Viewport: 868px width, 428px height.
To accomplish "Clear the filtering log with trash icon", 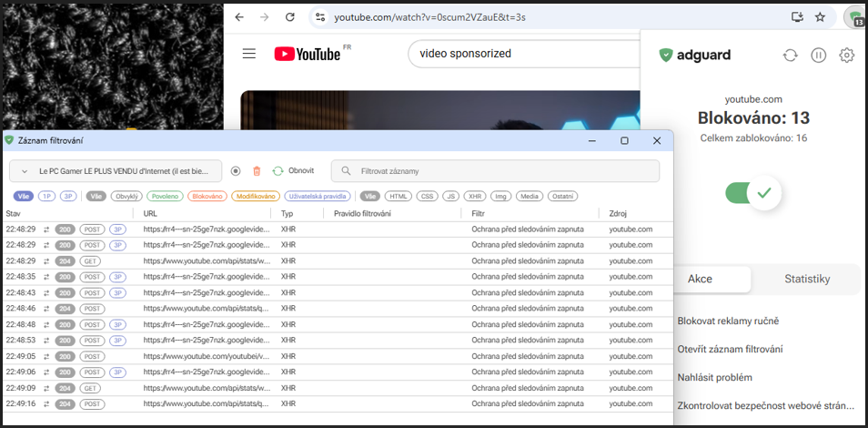I will pos(257,171).
